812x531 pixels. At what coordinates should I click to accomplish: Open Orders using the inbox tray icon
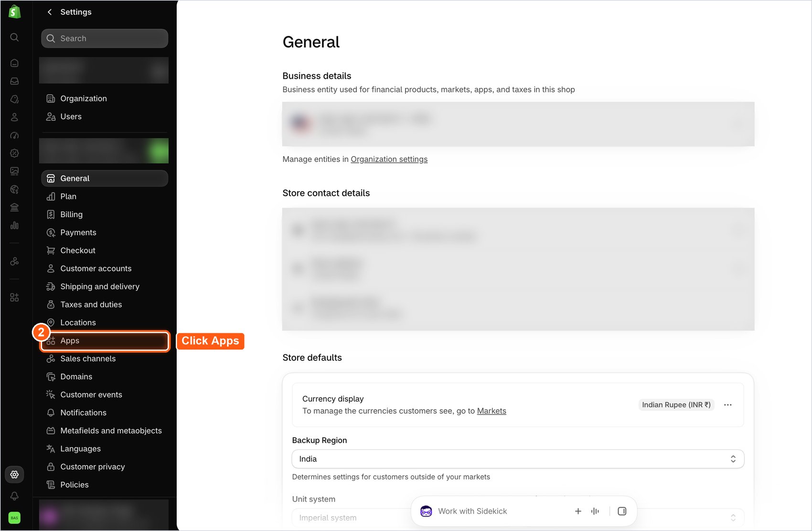14,81
